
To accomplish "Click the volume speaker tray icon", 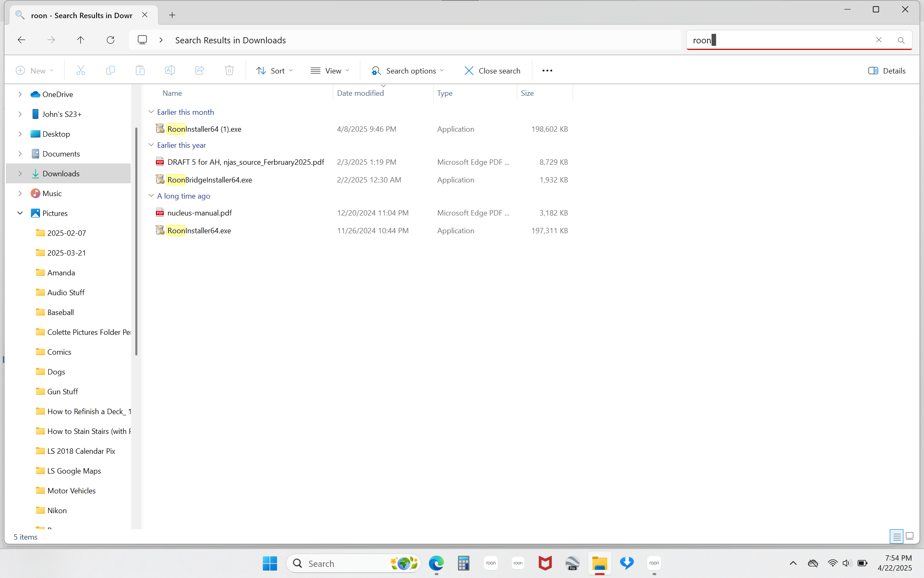I will pyautogui.click(x=847, y=563).
